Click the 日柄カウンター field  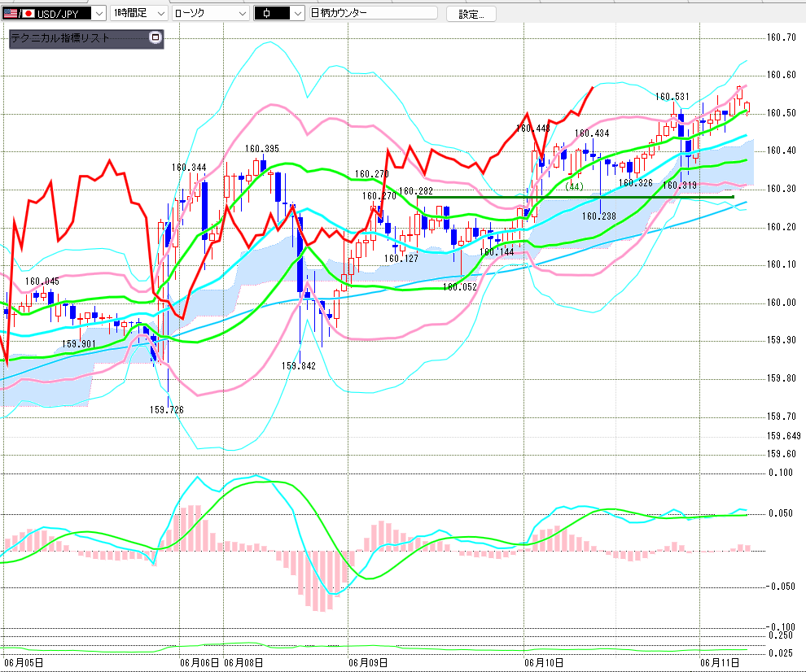click(373, 13)
